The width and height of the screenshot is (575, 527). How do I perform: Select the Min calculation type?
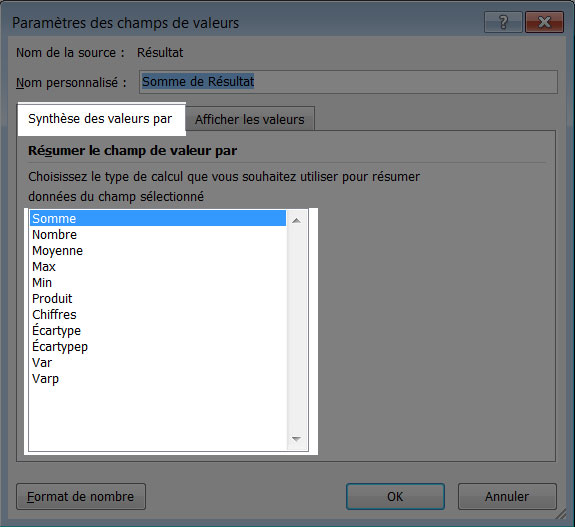pyautogui.click(x=158, y=282)
